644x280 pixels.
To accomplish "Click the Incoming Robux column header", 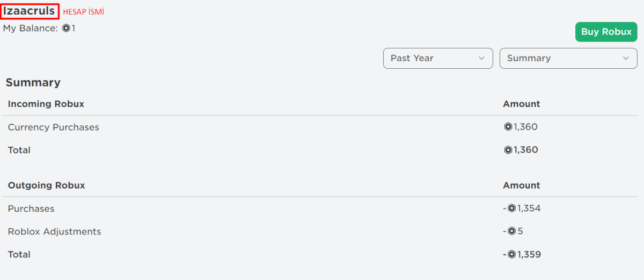I will pyautogui.click(x=46, y=104).
